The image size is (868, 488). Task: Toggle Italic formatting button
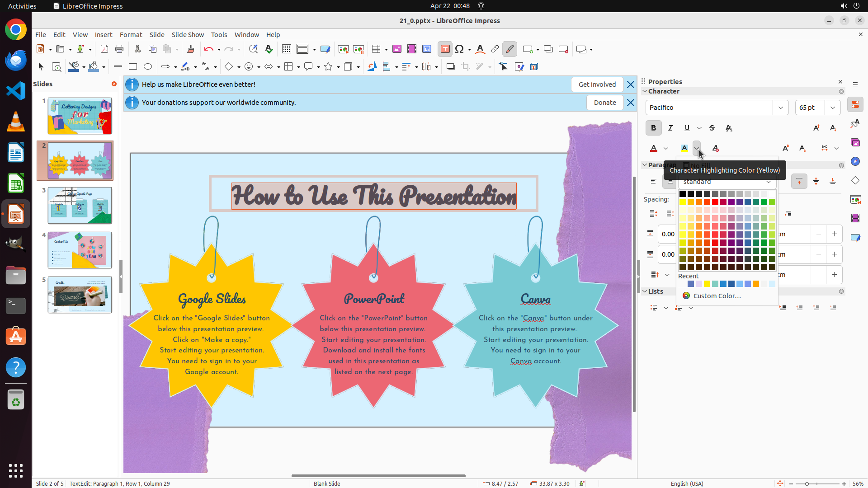[x=670, y=128]
